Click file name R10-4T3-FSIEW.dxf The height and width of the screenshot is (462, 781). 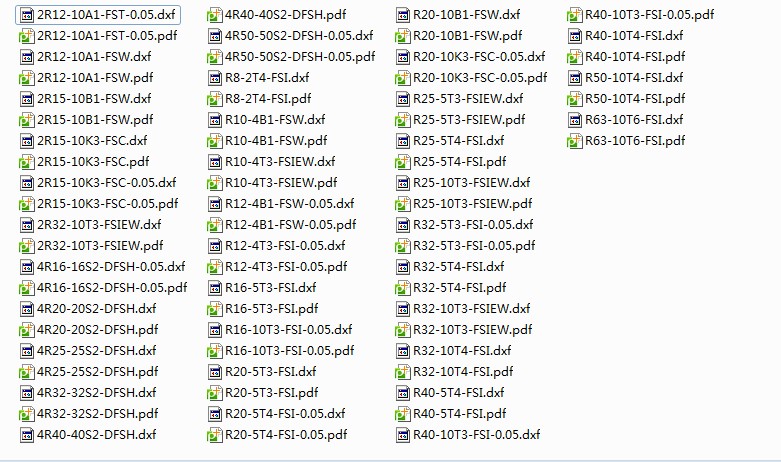coord(280,162)
